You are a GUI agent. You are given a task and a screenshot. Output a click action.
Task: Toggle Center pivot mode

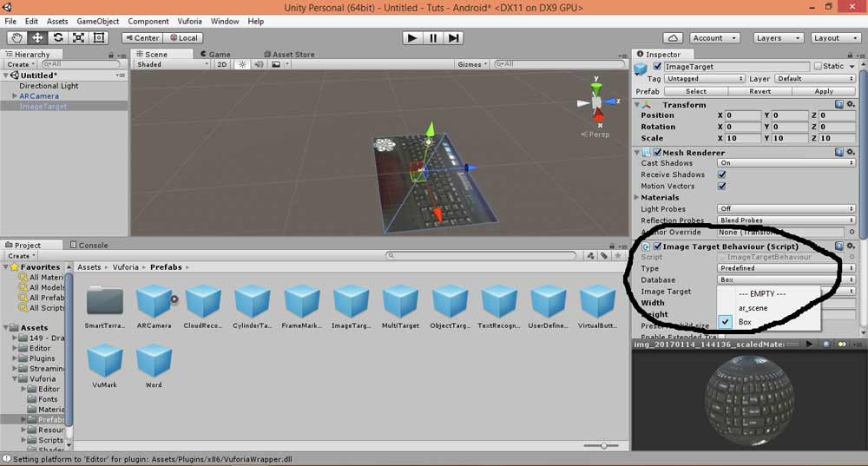[x=142, y=37]
